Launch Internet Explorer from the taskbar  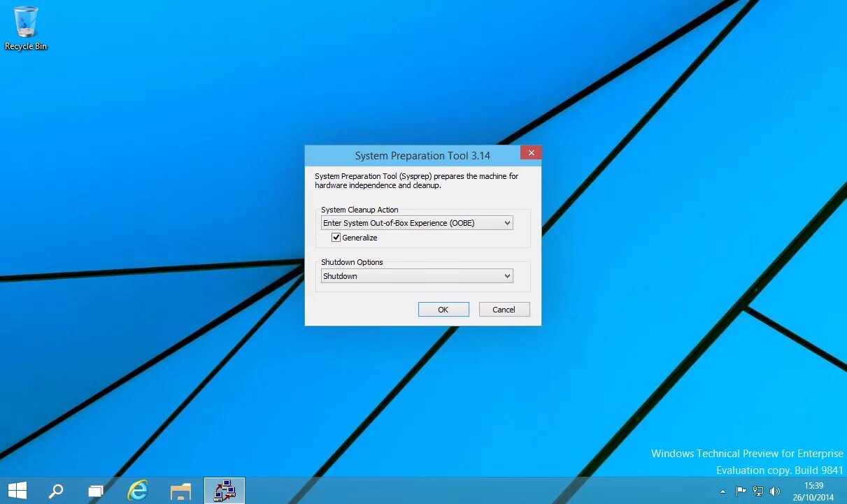[138, 491]
